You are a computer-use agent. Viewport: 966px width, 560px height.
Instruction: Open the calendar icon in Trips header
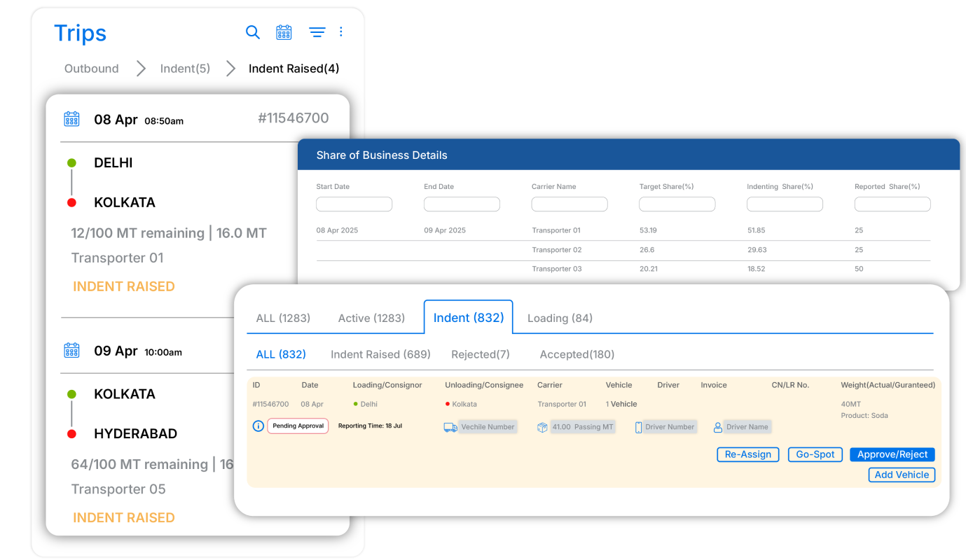pyautogui.click(x=284, y=32)
